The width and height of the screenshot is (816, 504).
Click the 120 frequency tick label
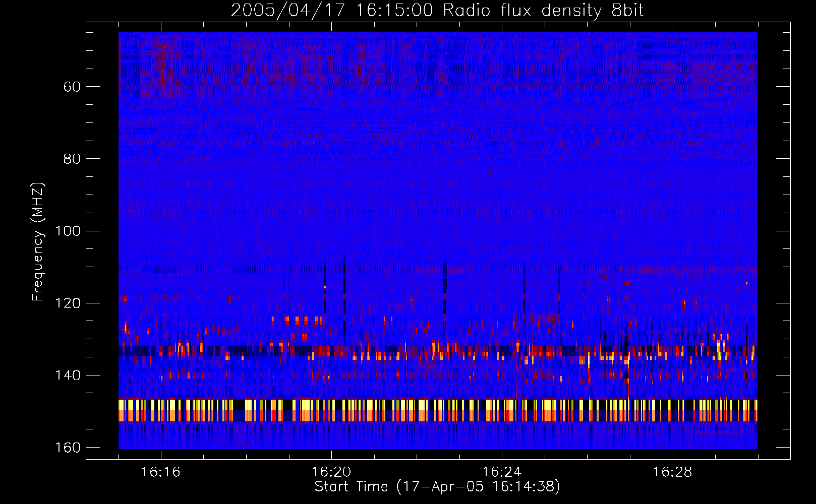(x=68, y=303)
